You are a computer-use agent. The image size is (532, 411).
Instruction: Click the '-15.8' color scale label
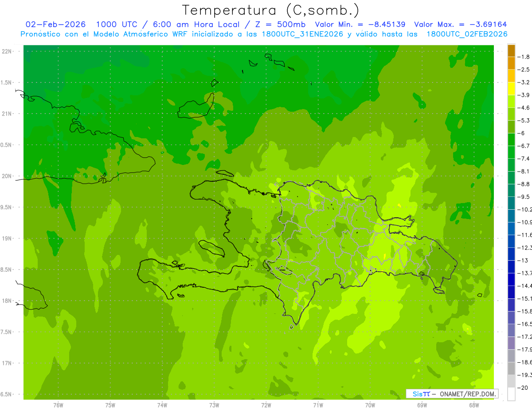click(524, 311)
